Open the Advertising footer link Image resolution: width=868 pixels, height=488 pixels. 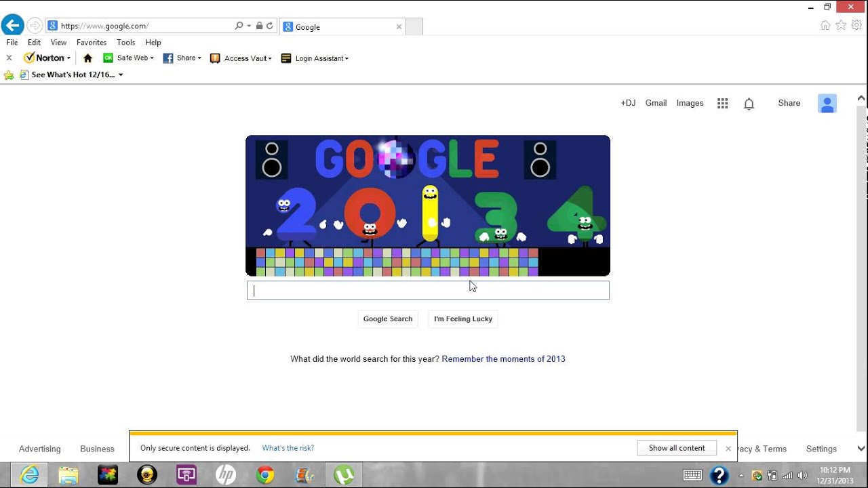point(39,449)
